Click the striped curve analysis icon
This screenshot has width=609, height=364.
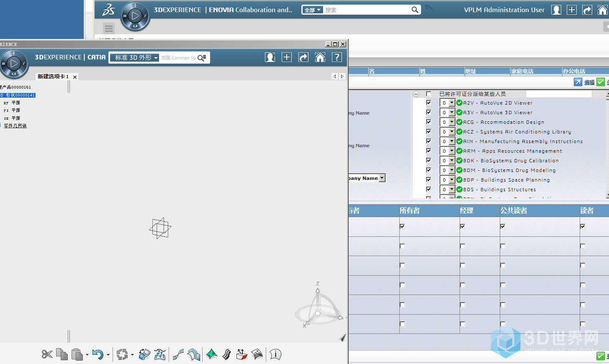[178, 355]
